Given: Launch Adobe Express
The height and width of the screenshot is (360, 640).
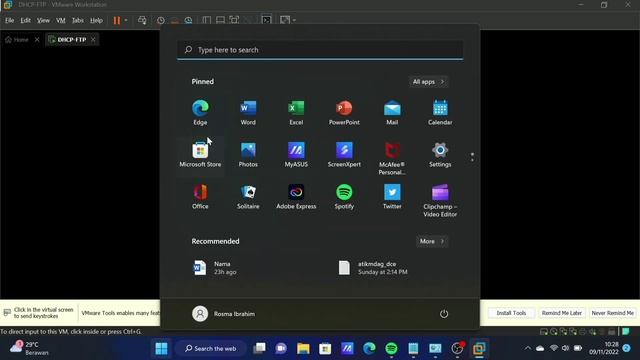Looking at the screenshot, I should (x=296, y=197).
